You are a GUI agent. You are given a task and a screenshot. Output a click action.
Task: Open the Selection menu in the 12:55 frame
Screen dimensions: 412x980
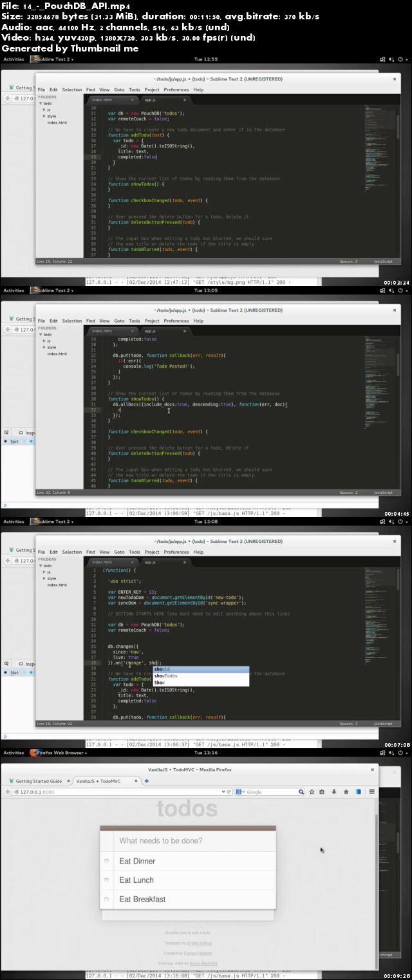72,90
